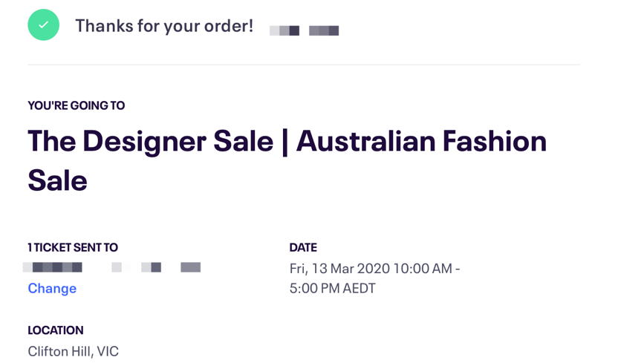The image size is (644, 363).
Task: Click 'Fri, 13 Mar 2020 10:00 AM' text
Action: tap(371, 269)
